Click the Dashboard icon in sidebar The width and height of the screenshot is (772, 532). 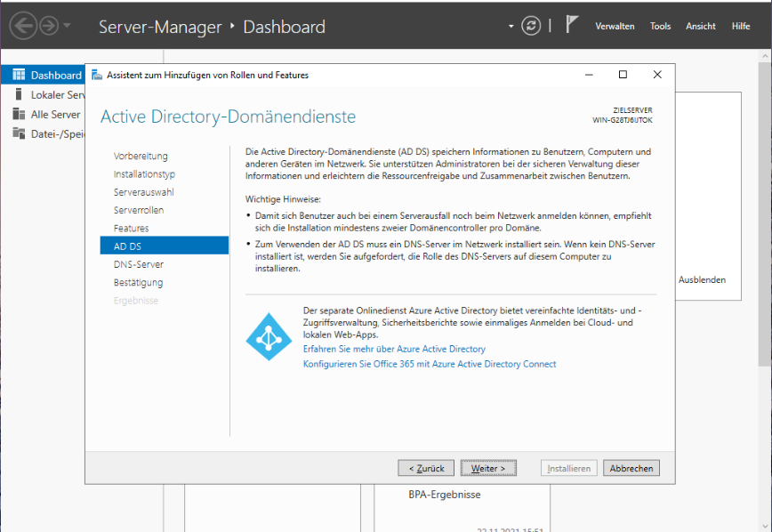point(19,76)
